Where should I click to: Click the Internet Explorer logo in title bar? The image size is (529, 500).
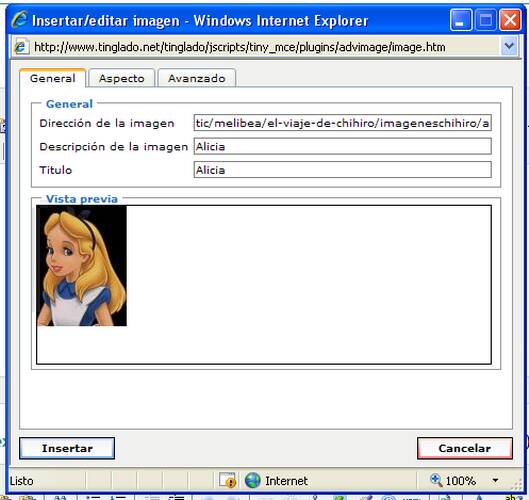point(19,20)
